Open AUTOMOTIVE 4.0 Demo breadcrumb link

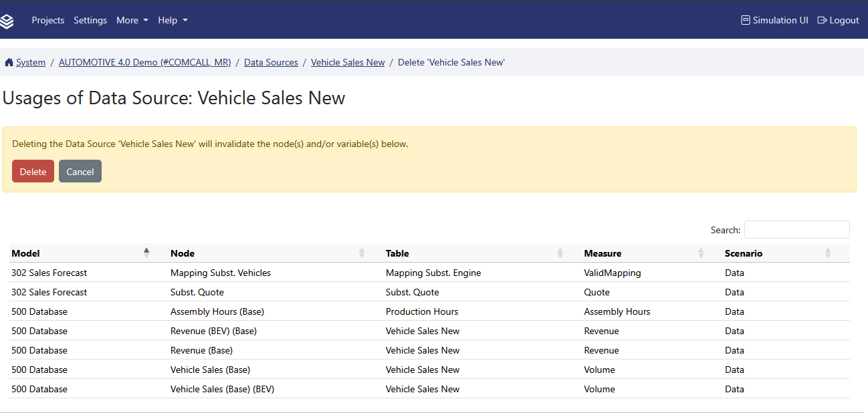click(144, 62)
